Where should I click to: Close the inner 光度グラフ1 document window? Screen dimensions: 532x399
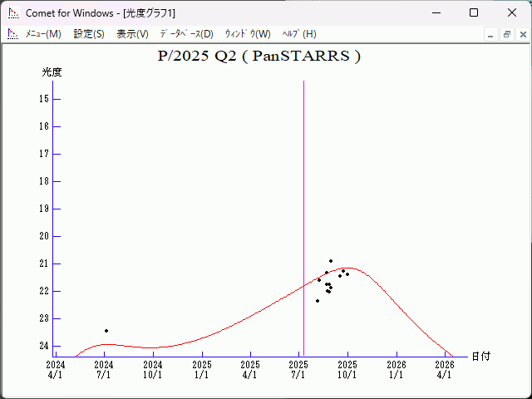pyautogui.click(x=522, y=35)
